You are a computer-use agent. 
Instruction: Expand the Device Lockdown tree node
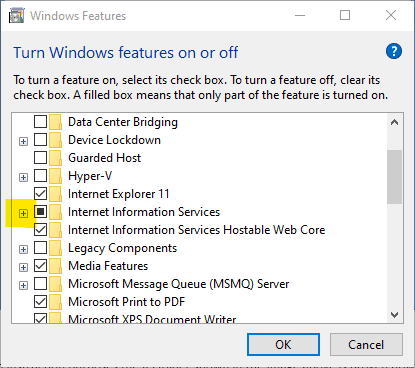pos(23,142)
